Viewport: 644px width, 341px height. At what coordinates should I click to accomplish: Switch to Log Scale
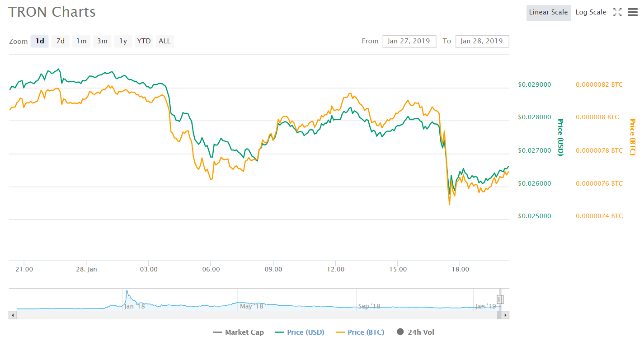[x=590, y=13]
